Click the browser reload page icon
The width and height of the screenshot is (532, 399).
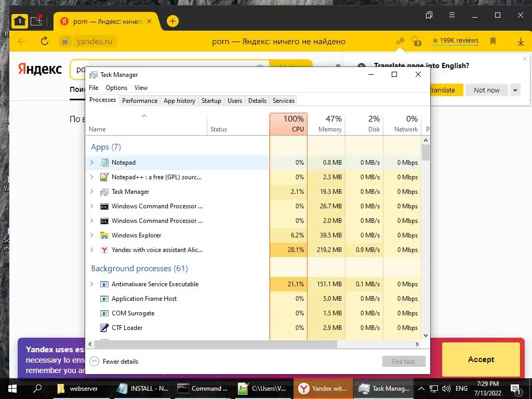45,42
